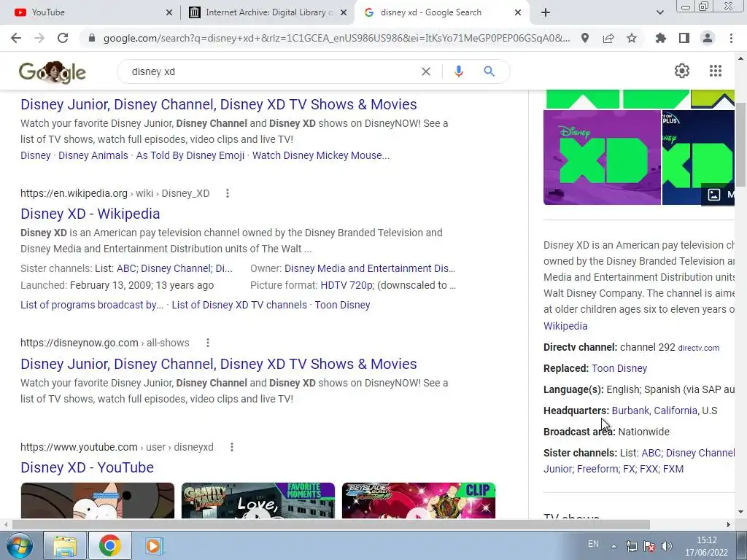This screenshot has width=747, height=560.
Task: Click the more images button in panel
Action: tap(718, 194)
